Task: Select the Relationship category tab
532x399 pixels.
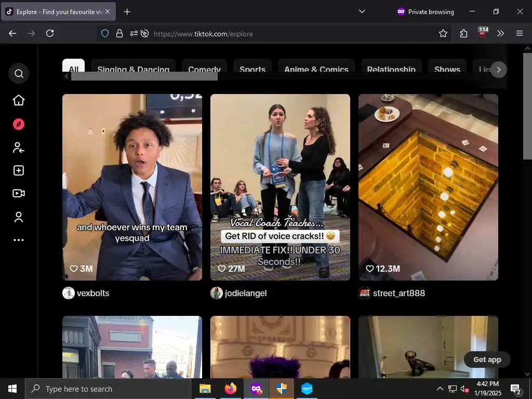Action: pyautogui.click(x=391, y=66)
